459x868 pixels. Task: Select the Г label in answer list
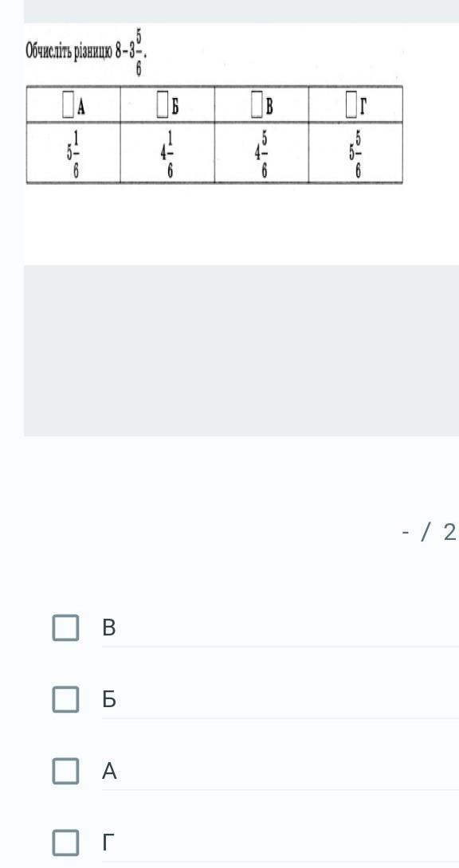click(108, 843)
